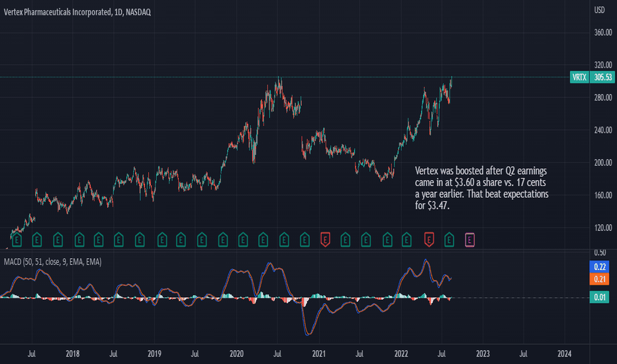
Task: Click green earnings marker just right of 2019 label
Action: [x=162, y=240]
